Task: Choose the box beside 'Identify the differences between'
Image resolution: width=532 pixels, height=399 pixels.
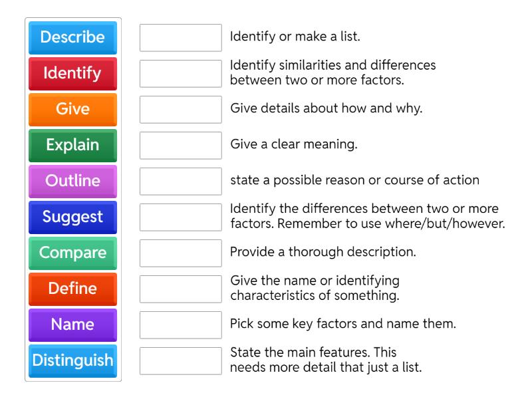Action: [181, 217]
